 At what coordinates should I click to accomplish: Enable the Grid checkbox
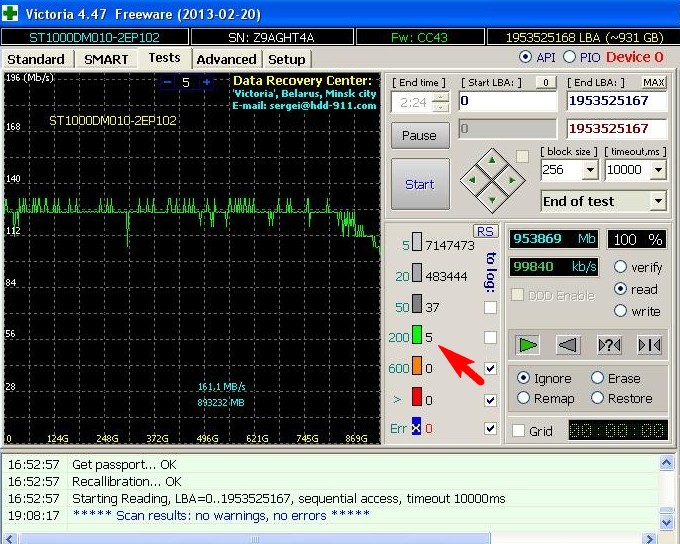pyautogui.click(x=518, y=431)
